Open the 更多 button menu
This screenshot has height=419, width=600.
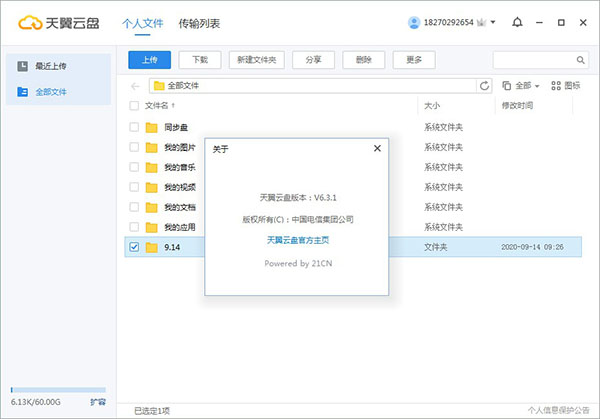point(414,60)
